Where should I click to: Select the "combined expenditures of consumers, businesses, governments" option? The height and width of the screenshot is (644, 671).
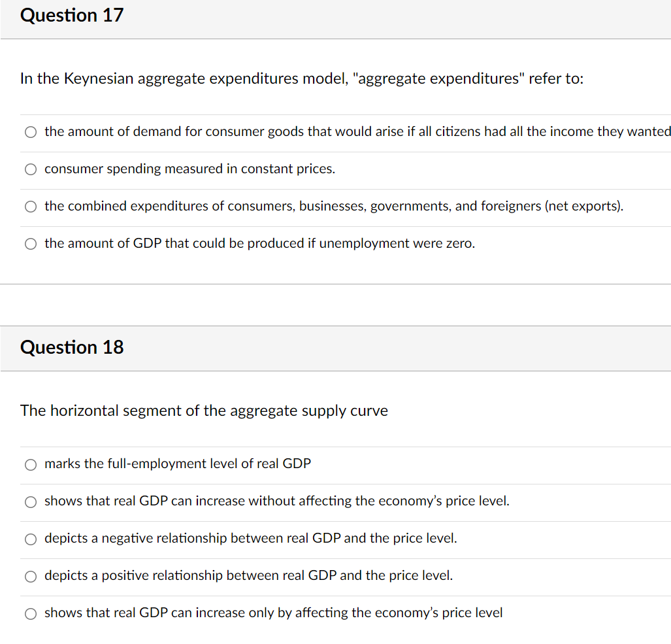click(x=30, y=207)
